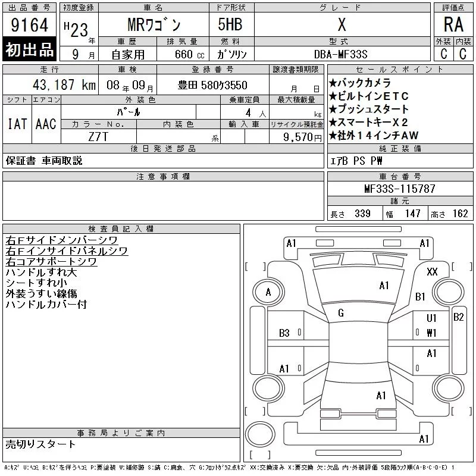
Task: Select the black 初出品 badge
Action: (29, 49)
